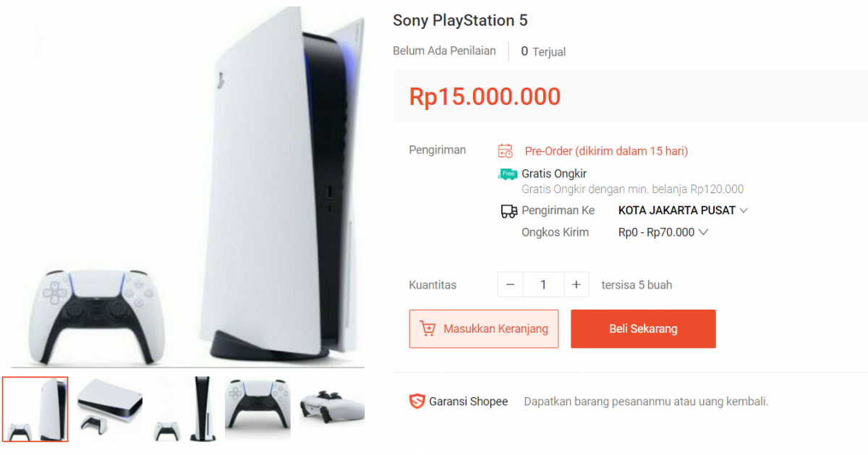The height and width of the screenshot is (455, 868).
Task: Select the fifth thumbnail of angled controller
Action: click(x=332, y=409)
